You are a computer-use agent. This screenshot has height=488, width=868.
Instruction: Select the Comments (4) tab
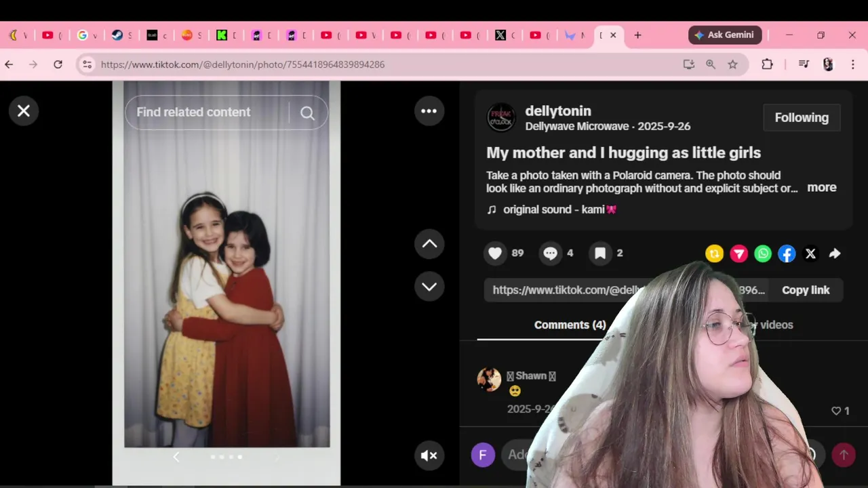(570, 325)
